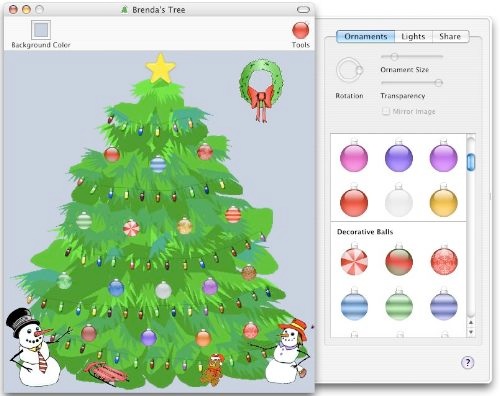Select the blue striped decorative ball

(x=354, y=304)
